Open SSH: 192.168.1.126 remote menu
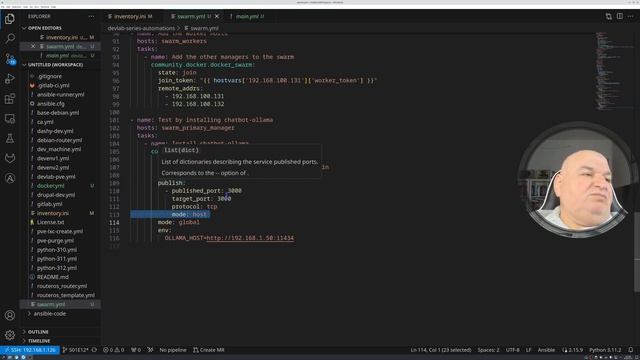The image size is (640, 360). 30,350
